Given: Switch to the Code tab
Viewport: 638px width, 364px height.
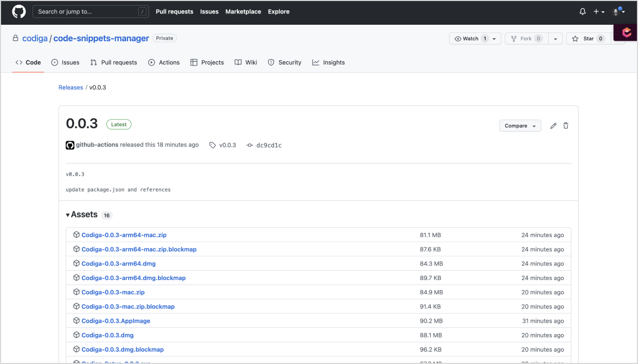Looking at the screenshot, I should [x=28, y=62].
